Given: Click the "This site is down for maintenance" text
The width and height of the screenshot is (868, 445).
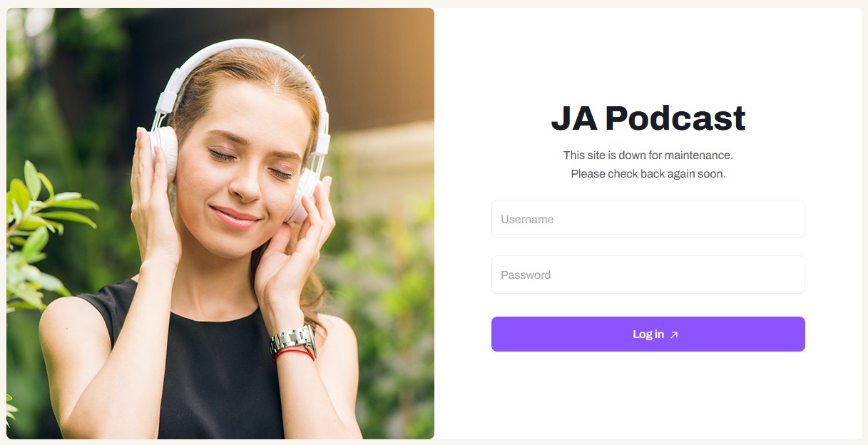Looking at the screenshot, I should pos(648,155).
